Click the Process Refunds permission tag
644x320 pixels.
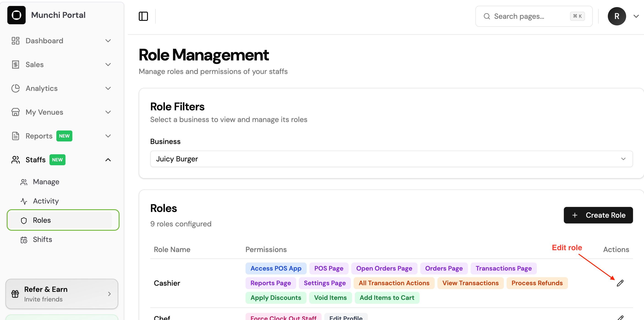(x=537, y=283)
